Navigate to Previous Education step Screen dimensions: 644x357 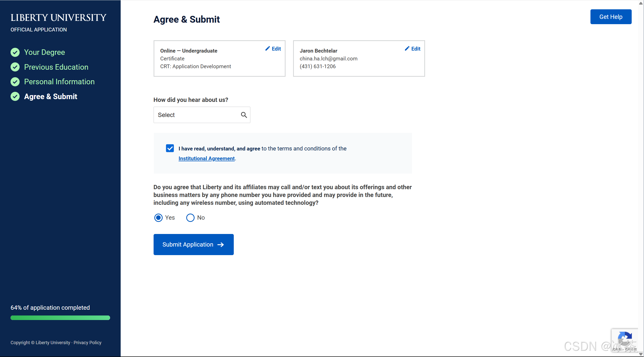(56, 67)
